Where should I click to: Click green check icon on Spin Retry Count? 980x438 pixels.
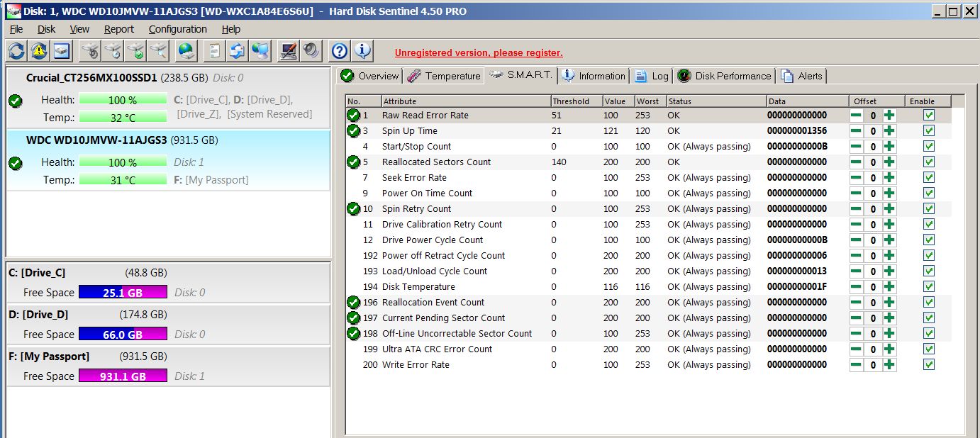coord(353,208)
